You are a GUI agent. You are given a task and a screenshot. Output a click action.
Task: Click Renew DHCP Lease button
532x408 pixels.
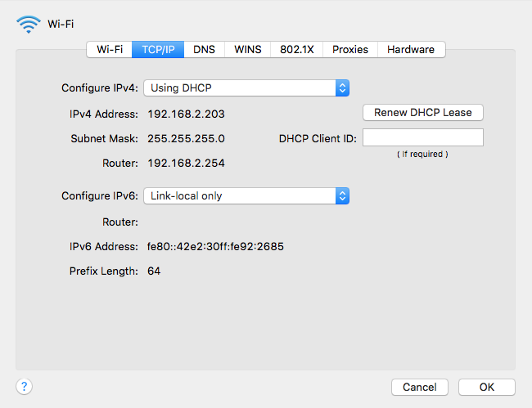tap(423, 113)
